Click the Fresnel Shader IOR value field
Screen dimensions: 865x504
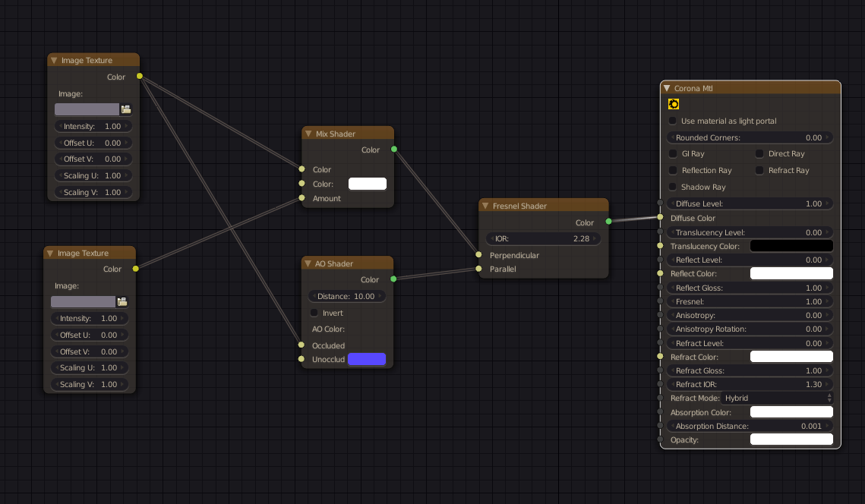pyautogui.click(x=544, y=239)
